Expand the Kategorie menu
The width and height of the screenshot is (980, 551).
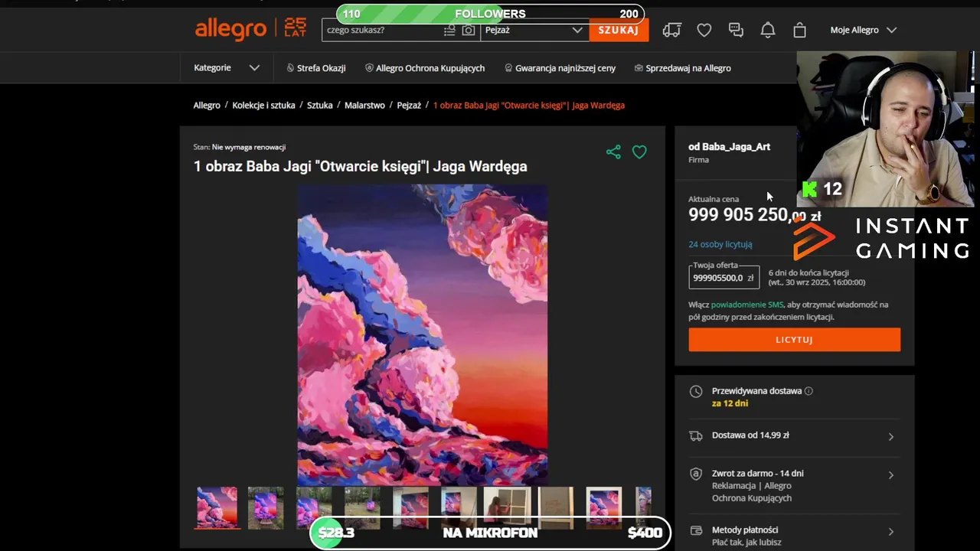[227, 67]
